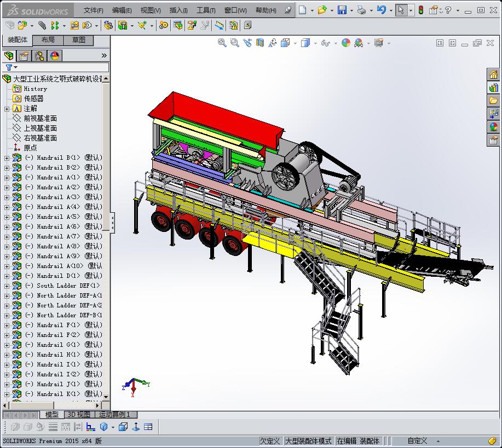Expand the 注解 annotations tree node
502x448 pixels.
[7, 109]
